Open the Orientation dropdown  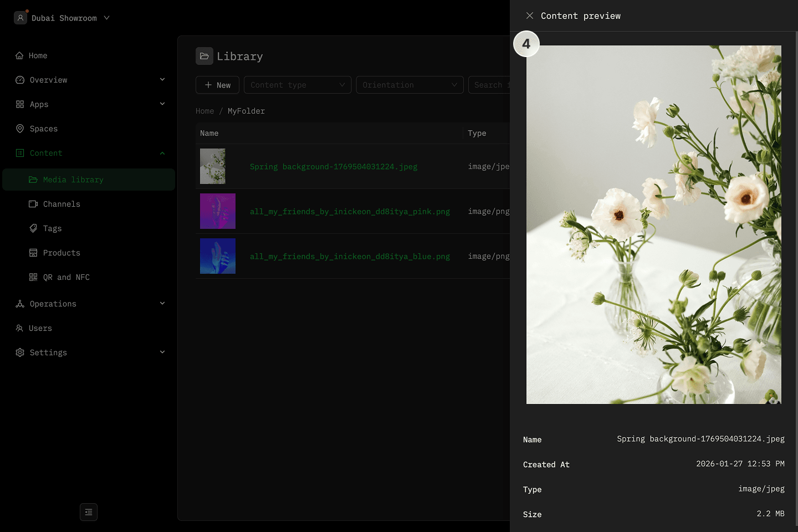point(410,85)
